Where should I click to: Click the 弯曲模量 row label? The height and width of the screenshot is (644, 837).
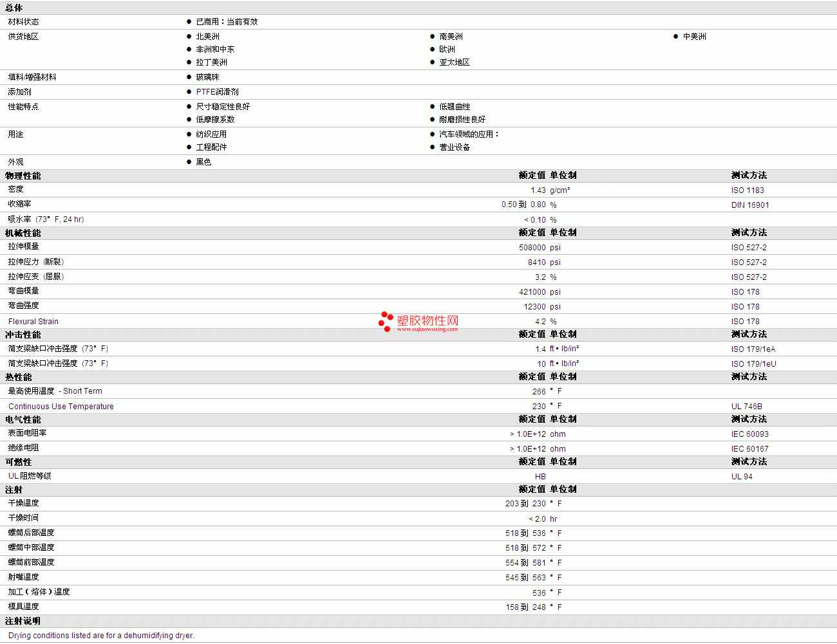coord(23,291)
